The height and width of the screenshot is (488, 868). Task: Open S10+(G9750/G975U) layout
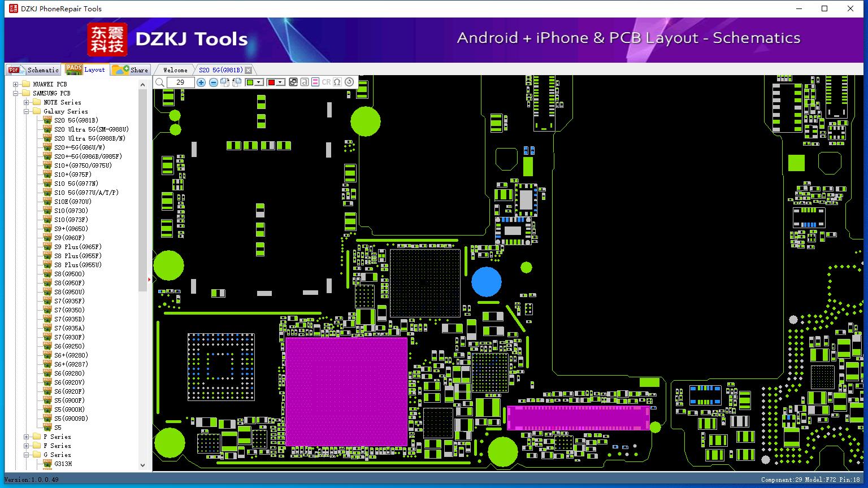83,165
